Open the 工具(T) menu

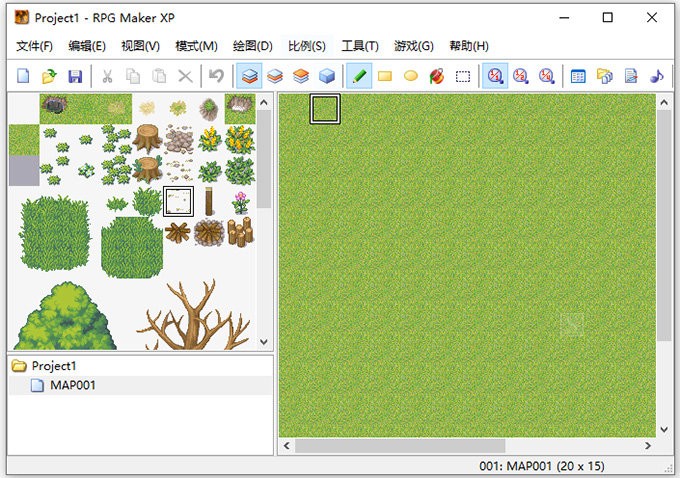(x=360, y=46)
